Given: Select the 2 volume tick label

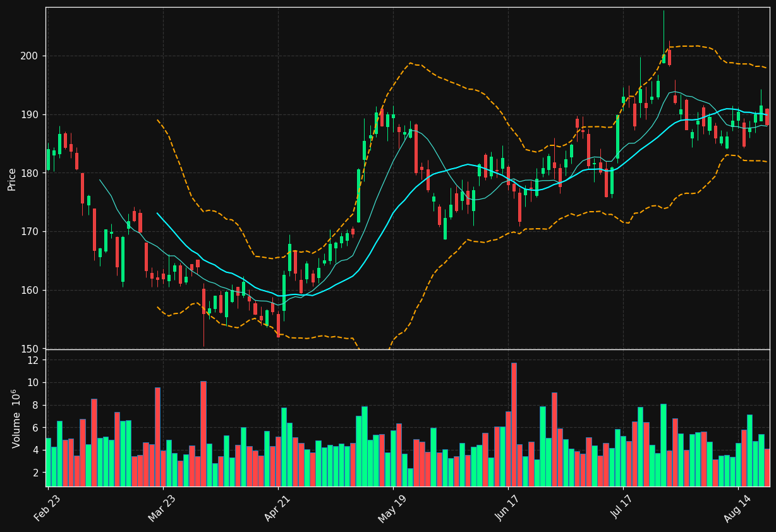Looking at the screenshot, I should (x=35, y=473).
